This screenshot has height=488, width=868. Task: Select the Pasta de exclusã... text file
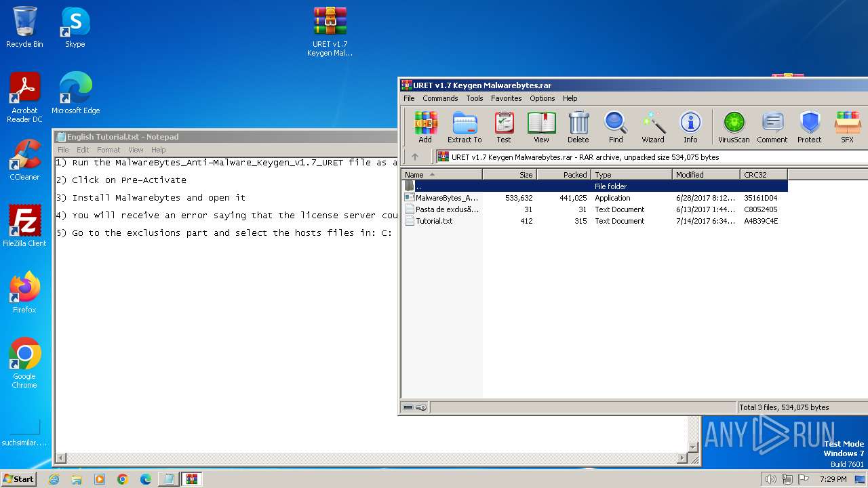point(595,209)
